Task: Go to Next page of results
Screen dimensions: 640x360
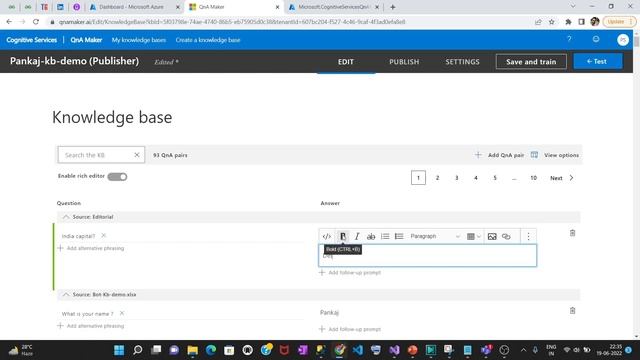Action: click(x=562, y=178)
